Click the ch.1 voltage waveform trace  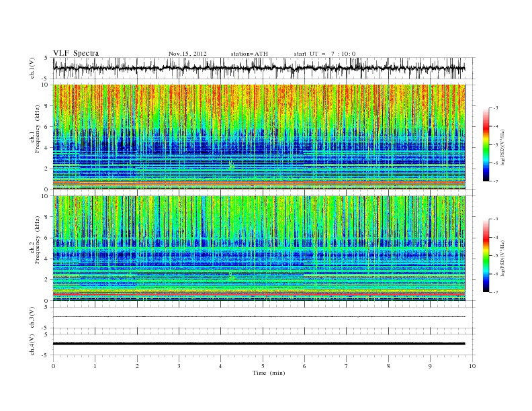(x=259, y=68)
